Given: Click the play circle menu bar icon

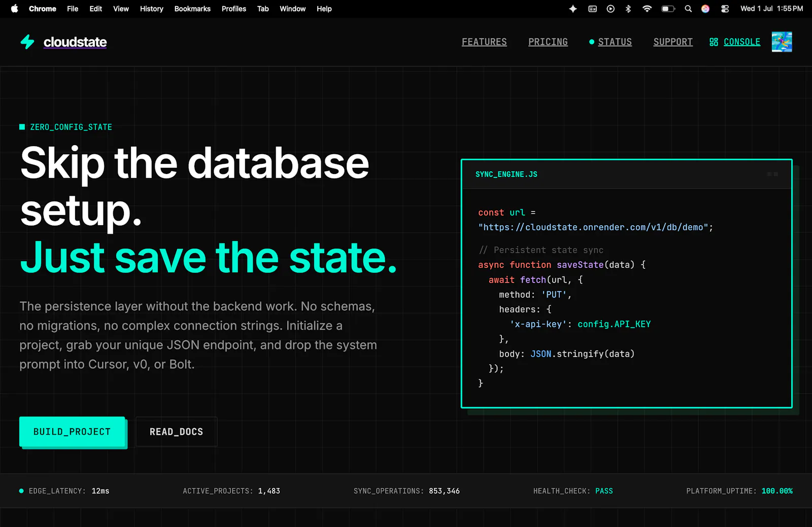Looking at the screenshot, I should [611, 9].
